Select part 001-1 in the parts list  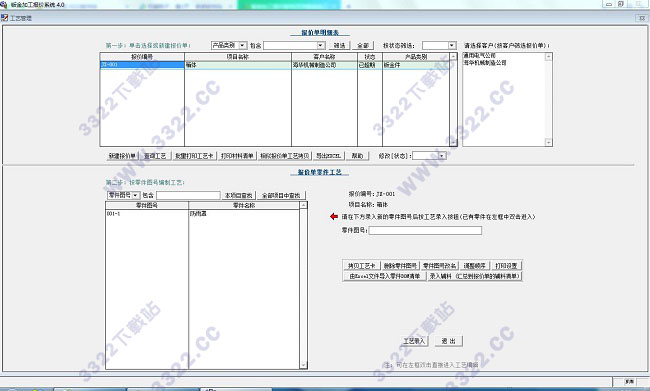202,214
